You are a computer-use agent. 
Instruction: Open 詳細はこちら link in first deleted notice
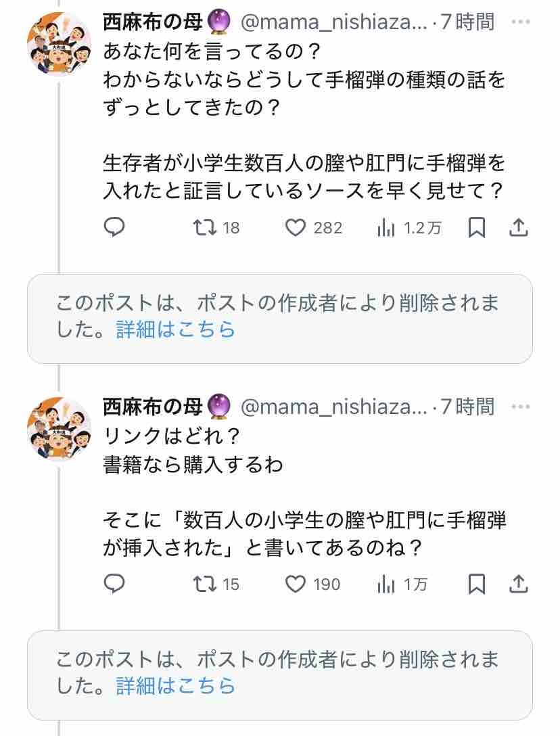click(176, 329)
